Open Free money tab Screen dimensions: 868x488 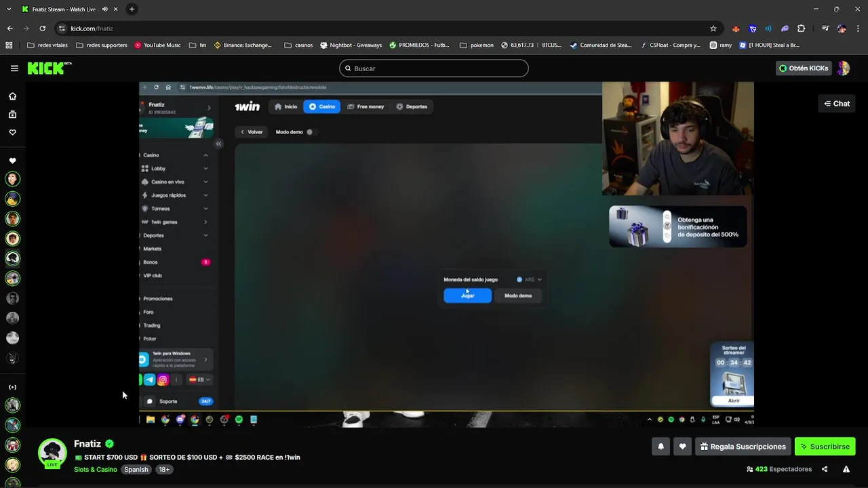366,106
